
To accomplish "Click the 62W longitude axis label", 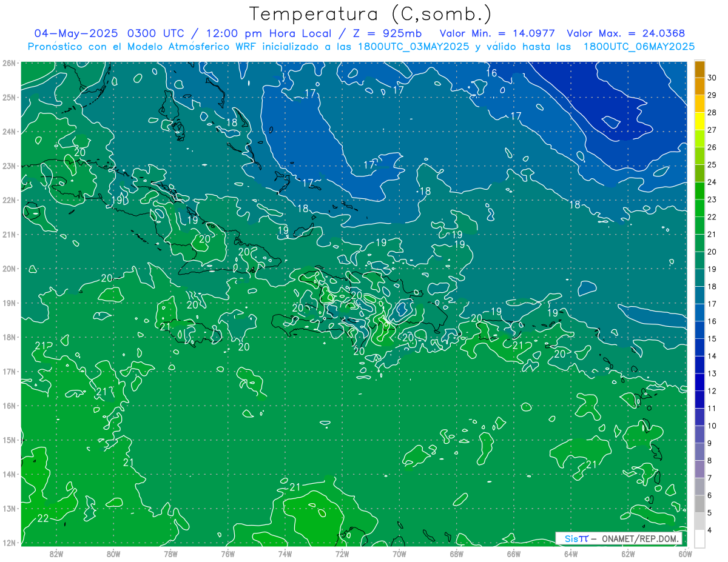I will point(627,553).
